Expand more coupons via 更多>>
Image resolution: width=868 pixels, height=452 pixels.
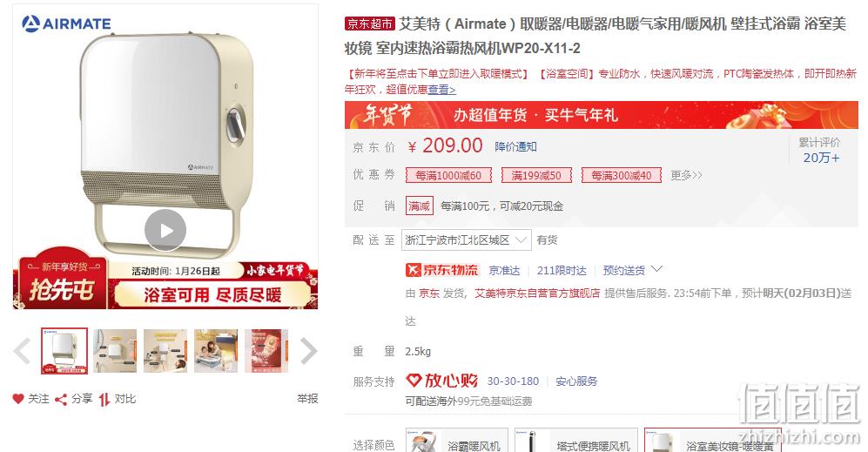pos(686,176)
